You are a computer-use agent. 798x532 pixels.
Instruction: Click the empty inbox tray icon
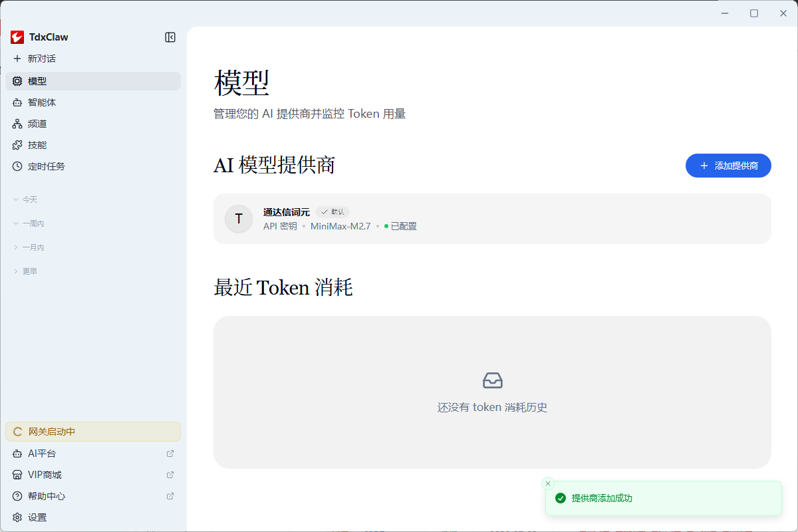pos(493,380)
